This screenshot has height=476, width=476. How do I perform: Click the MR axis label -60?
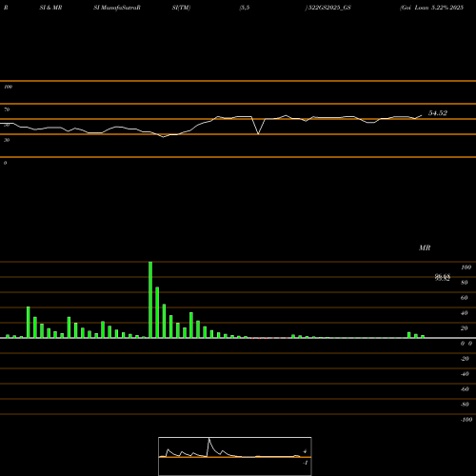click(465, 389)
